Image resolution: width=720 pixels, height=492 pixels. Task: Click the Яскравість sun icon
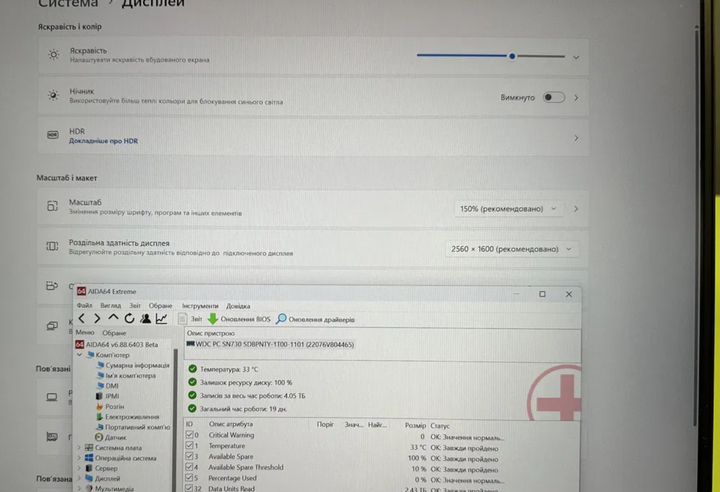point(54,55)
